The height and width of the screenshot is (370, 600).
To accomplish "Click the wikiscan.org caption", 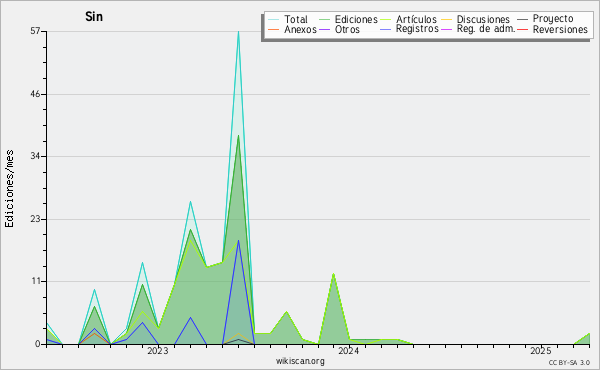I will [300, 361].
